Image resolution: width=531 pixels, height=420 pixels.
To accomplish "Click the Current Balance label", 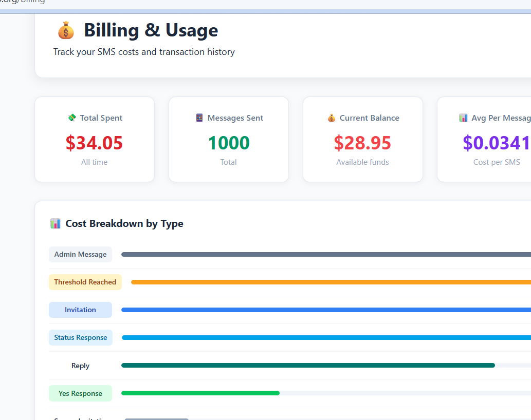I will click(x=370, y=118).
